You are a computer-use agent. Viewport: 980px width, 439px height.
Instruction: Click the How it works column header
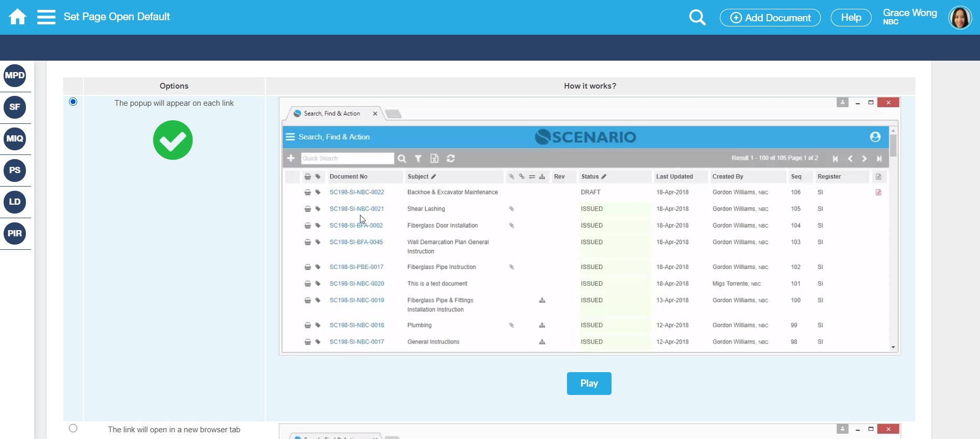[x=590, y=86]
